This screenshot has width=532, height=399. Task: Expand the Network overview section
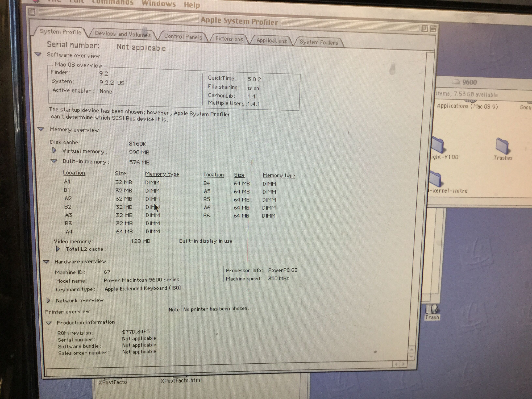48,300
